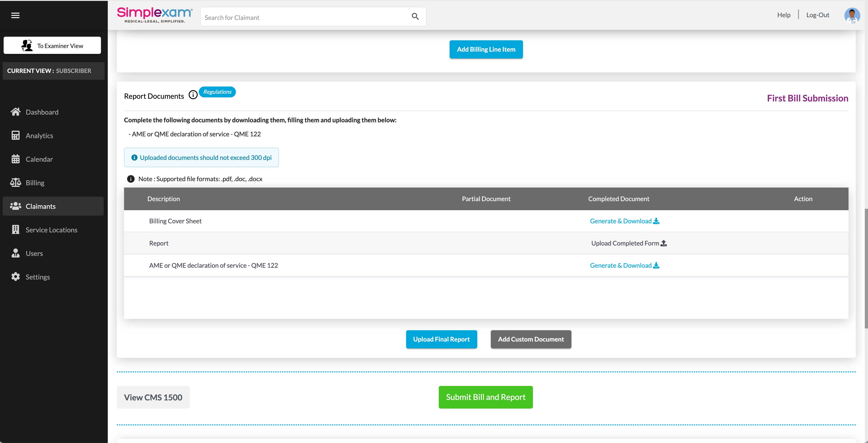Click upload icon next to Upload Completed Form
Image resolution: width=868 pixels, height=443 pixels.
(x=664, y=243)
